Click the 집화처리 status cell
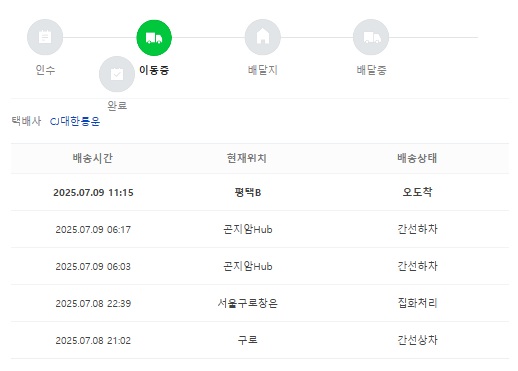Image resolution: width=518 pixels, height=371 pixels. coord(417,303)
